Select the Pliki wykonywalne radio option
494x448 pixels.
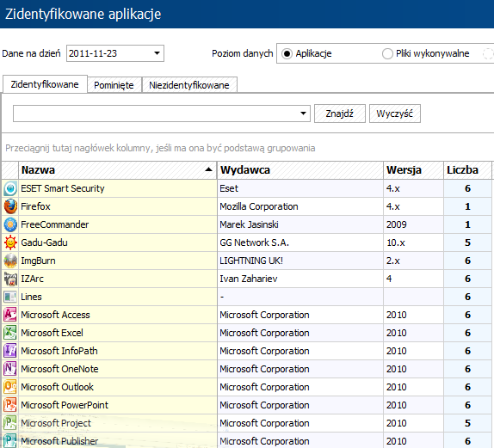pos(387,54)
